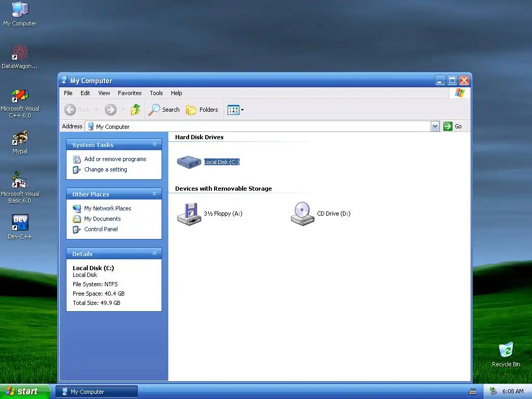Open the Help menu
This screenshot has height=399, width=532.
[x=177, y=93]
